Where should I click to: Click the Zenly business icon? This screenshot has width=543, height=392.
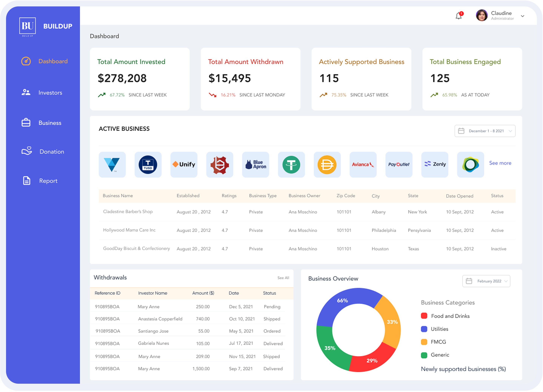click(x=435, y=165)
